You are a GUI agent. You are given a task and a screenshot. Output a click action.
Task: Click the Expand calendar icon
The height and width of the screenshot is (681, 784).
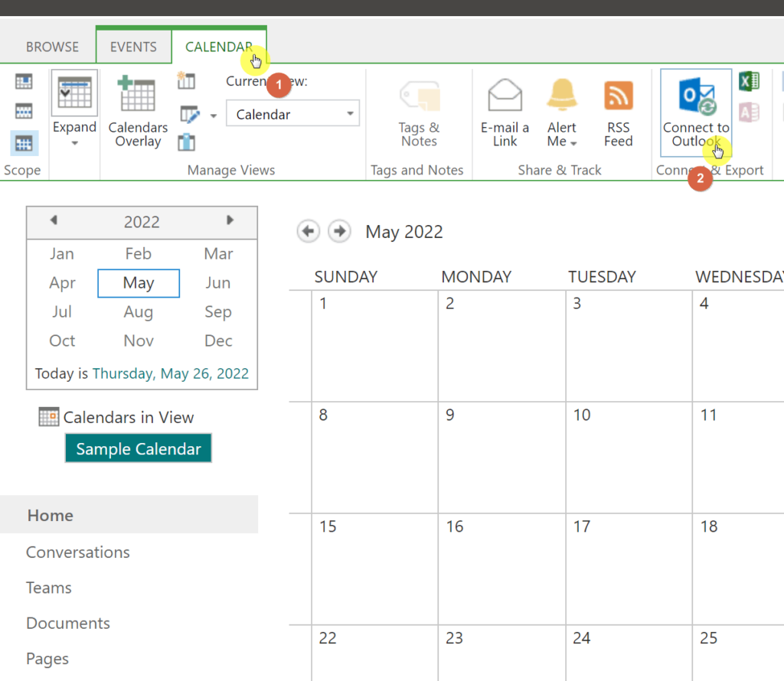pos(74,93)
